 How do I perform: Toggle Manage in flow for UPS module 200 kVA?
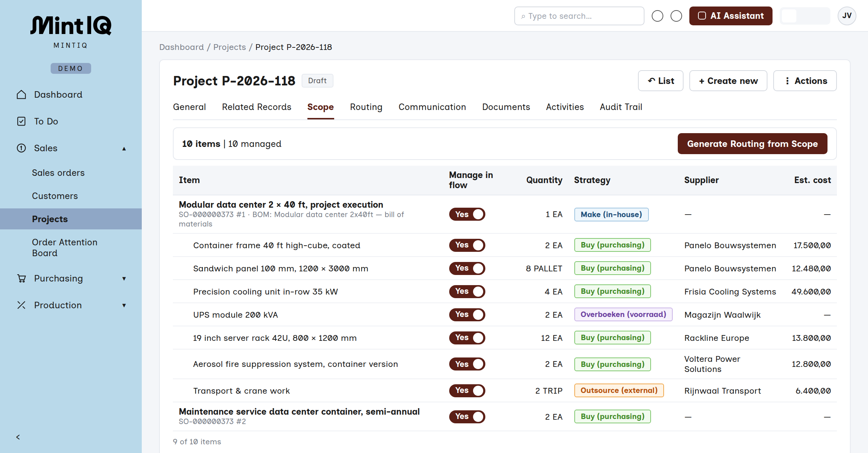tap(467, 315)
